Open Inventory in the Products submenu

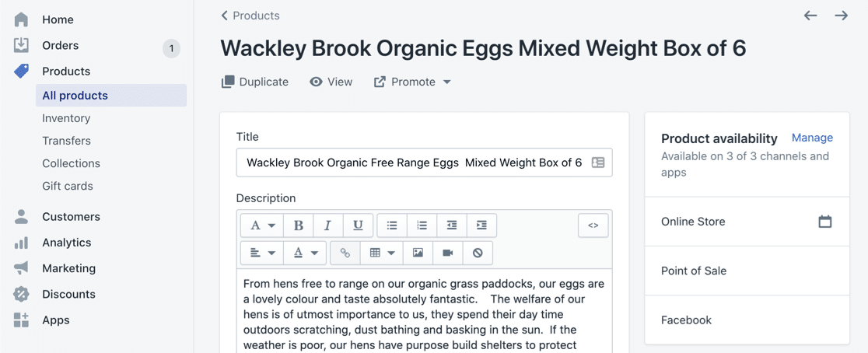coord(66,118)
